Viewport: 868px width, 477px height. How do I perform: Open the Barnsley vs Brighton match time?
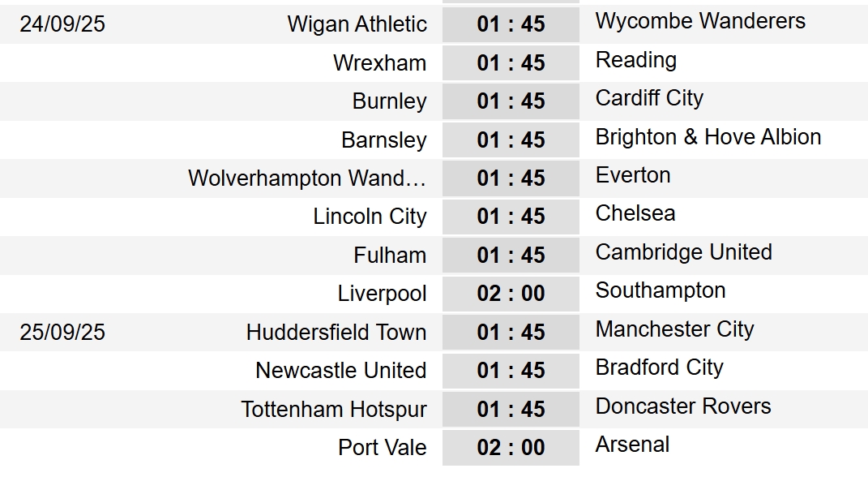point(511,140)
